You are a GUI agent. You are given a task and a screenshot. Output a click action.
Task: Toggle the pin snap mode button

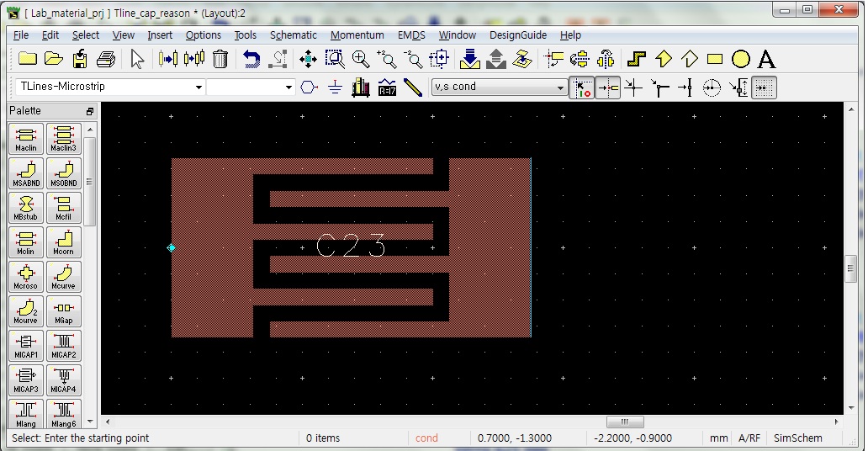(x=608, y=88)
